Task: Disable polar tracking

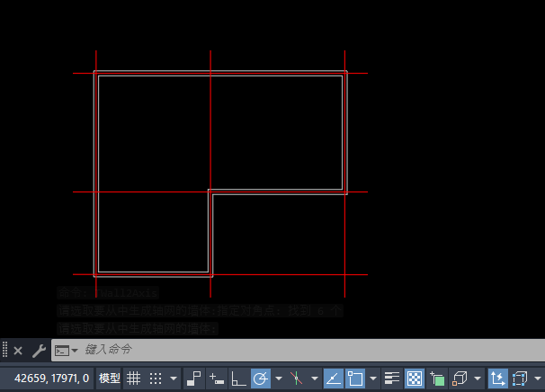Action: tap(261, 379)
